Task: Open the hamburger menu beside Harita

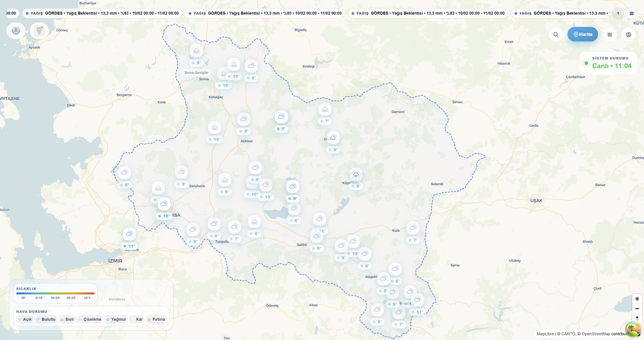Action: [x=609, y=35]
